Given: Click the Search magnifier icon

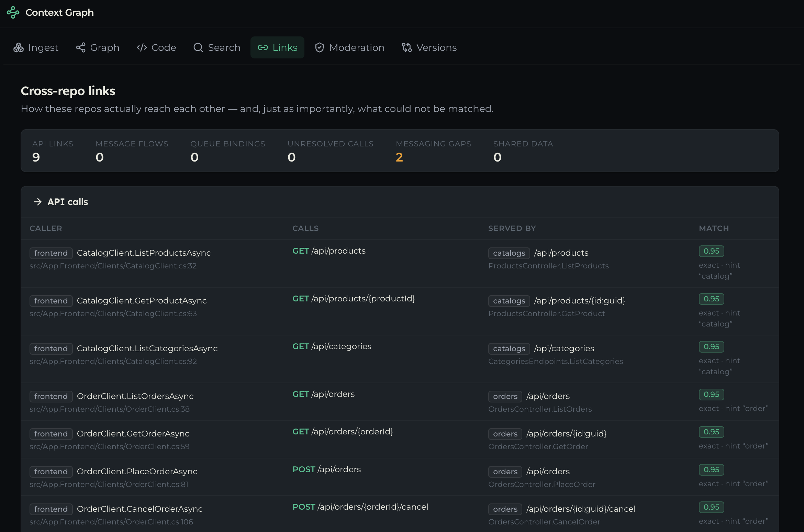Looking at the screenshot, I should coord(198,47).
